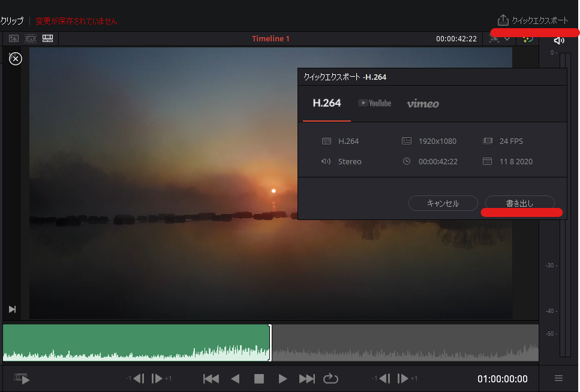Step back one frame with left -1 button
The image size is (580, 392).
point(139,379)
